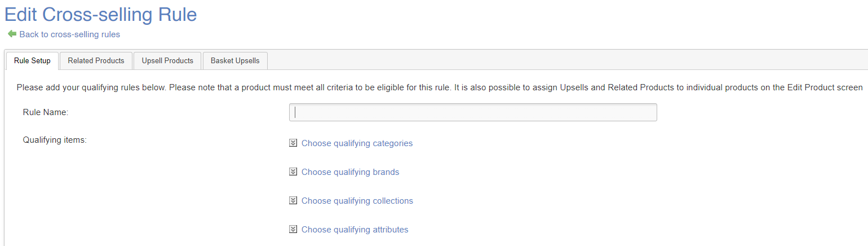868x246 pixels.
Task: Go back to cross-selling rules
Action: tap(69, 34)
